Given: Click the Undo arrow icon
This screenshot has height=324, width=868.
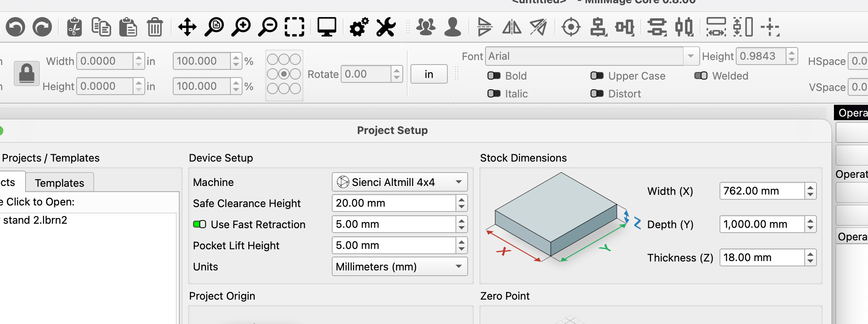Looking at the screenshot, I should pyautogui.click(x=16, y=28).
